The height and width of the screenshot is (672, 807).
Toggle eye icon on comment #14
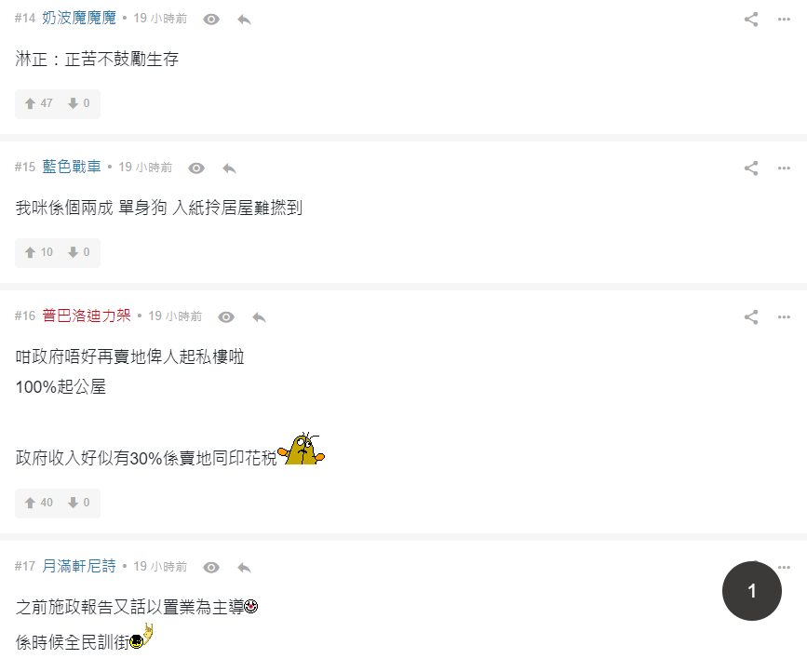211,20
